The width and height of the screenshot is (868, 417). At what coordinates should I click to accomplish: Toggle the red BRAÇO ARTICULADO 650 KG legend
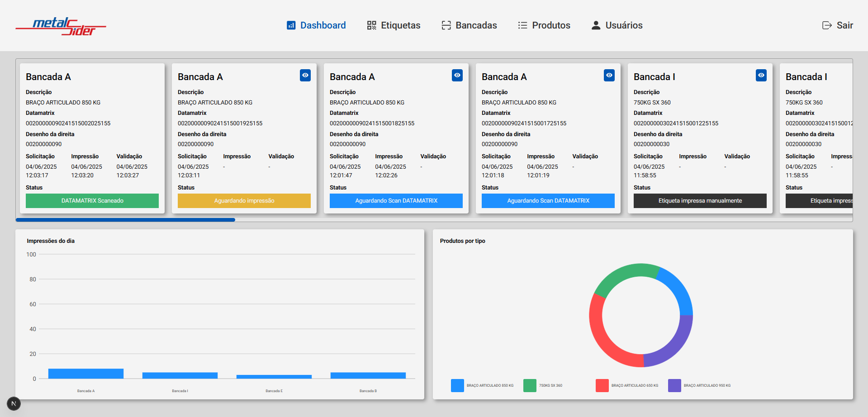tap(602, 385)
